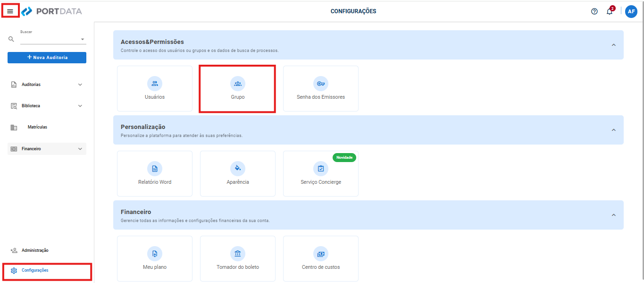Open the Meu plano card

click(155, 258)
